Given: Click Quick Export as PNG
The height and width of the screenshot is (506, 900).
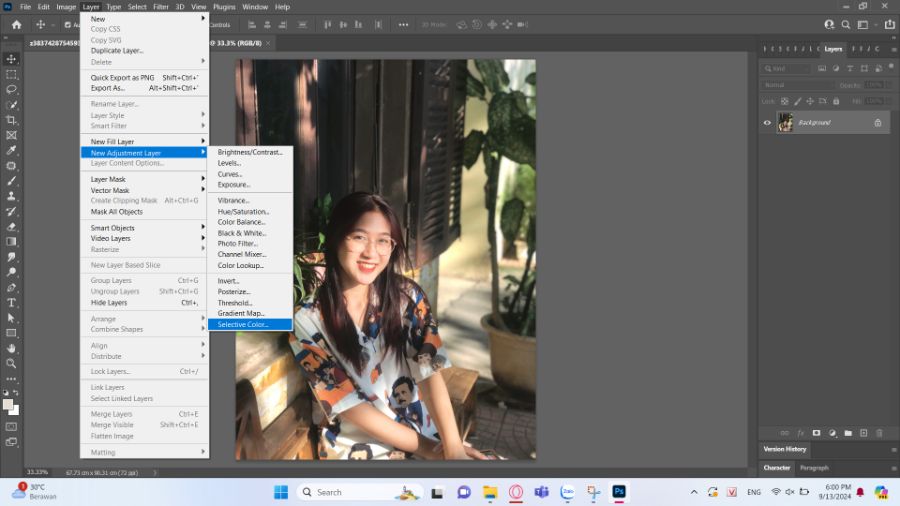Looking at the screenshot, I should tap(144, 77).
